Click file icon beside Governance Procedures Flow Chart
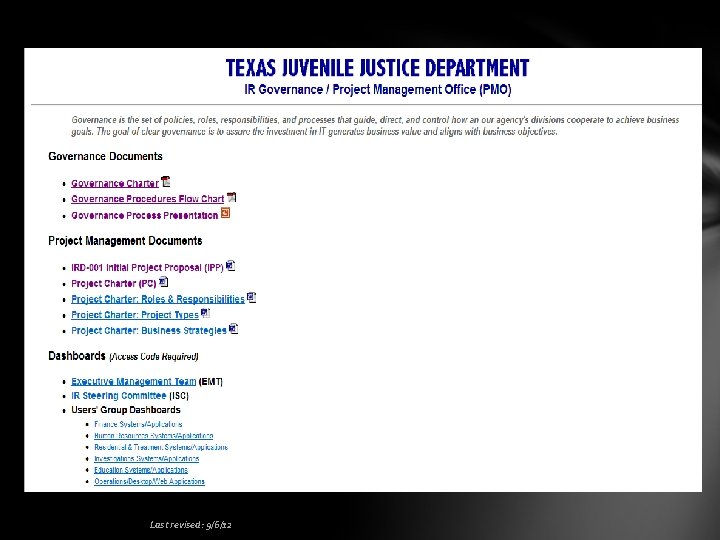The height and width of the screenshot is (540, 720). tap(231, 197)
